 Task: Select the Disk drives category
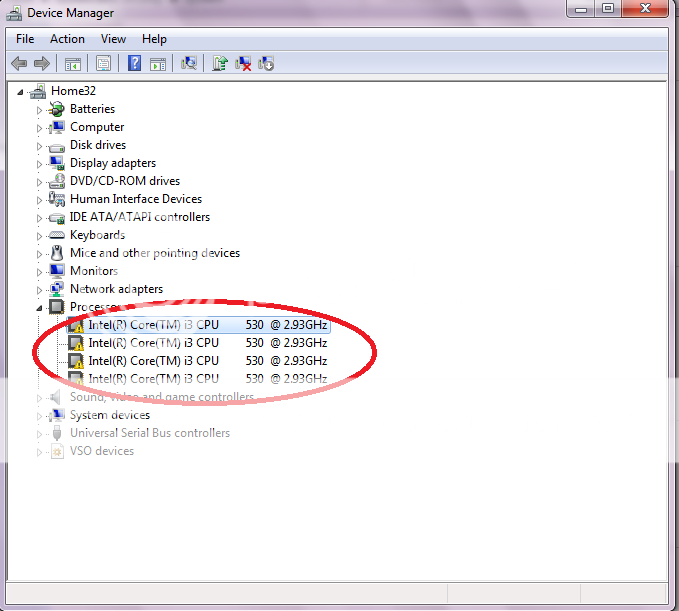97,145
